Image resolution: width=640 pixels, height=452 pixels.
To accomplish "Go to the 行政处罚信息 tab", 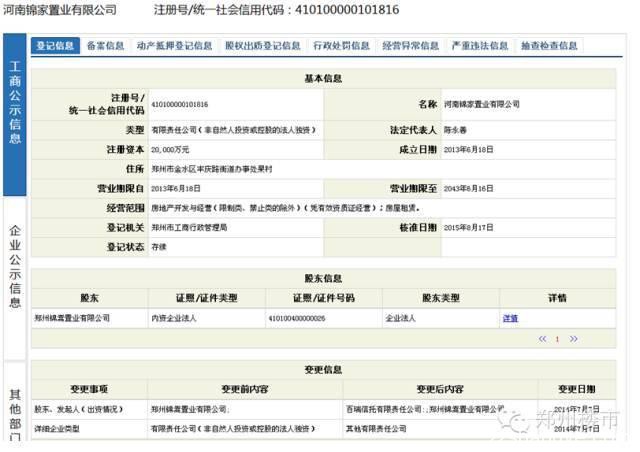I will (x=341, y=45).
